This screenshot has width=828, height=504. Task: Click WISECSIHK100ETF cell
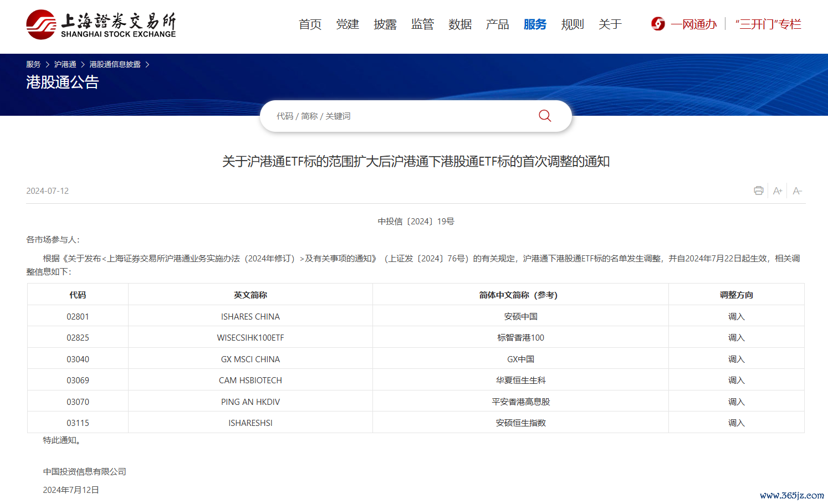[251, 337]
